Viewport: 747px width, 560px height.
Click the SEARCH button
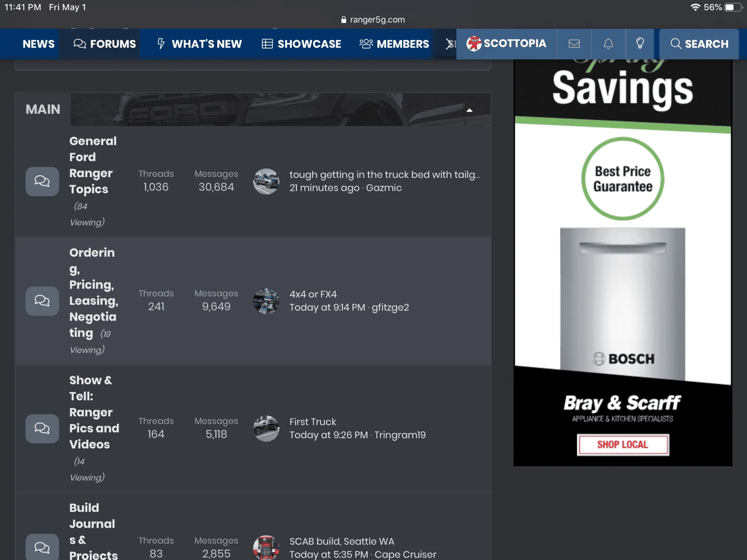[x=699, y=44]
